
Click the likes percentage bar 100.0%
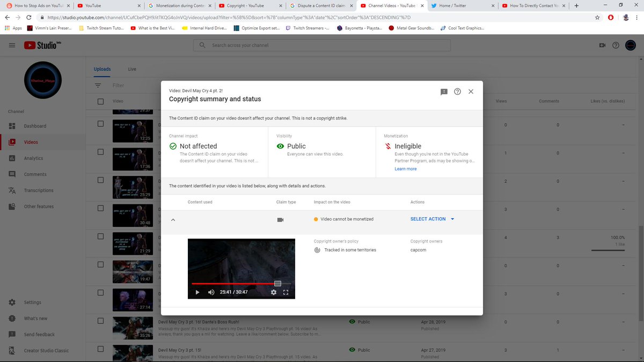(x=608, y=250)
